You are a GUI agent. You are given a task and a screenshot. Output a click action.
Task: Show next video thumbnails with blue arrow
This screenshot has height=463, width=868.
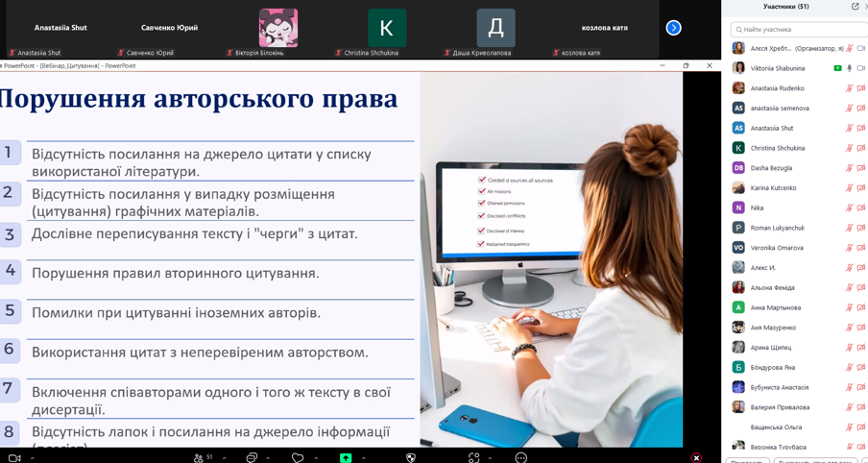coord(673,28)
